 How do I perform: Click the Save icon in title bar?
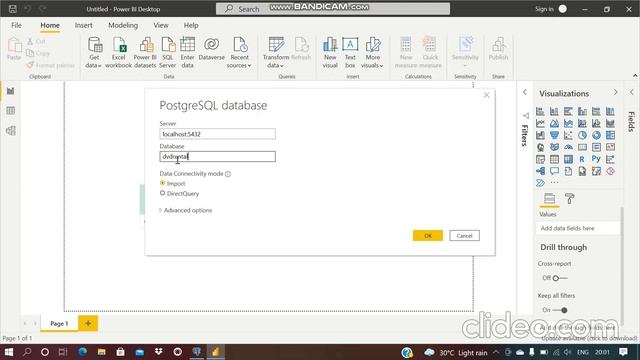pos(13,9)
